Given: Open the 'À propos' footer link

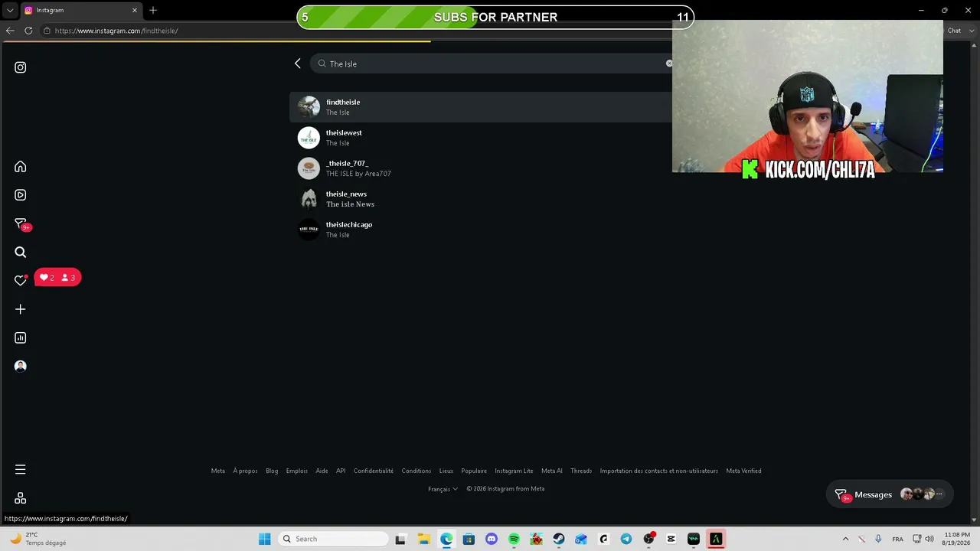Looking at the screenshot, I should [x=245, y=471].
